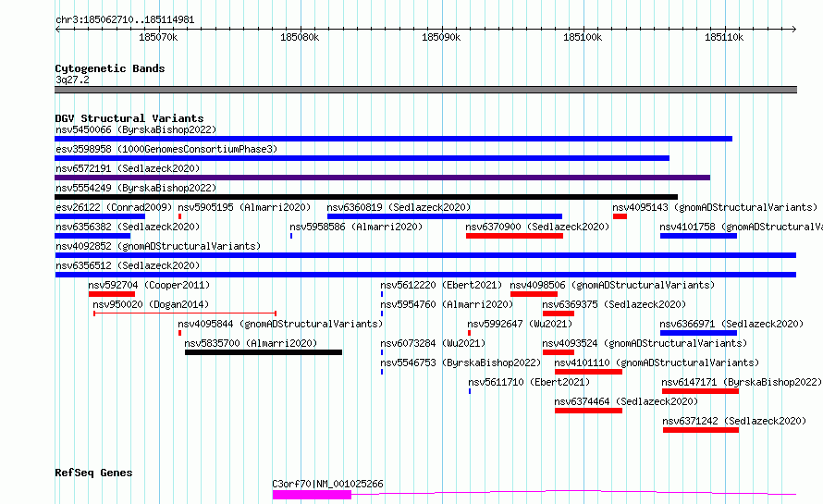Open nsv6147171 (ByrskaBishop2022) label

click(x=742, y=382)
